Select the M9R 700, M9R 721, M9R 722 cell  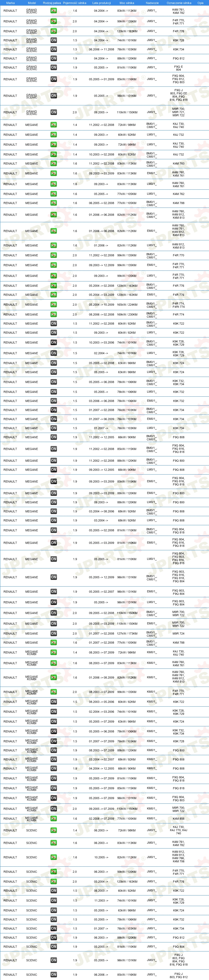tap(179, 112)
